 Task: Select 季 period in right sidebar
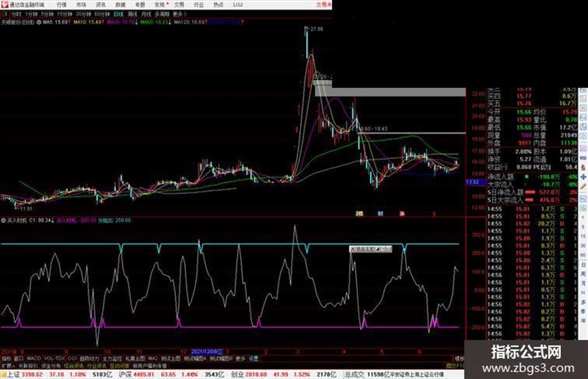583,311
